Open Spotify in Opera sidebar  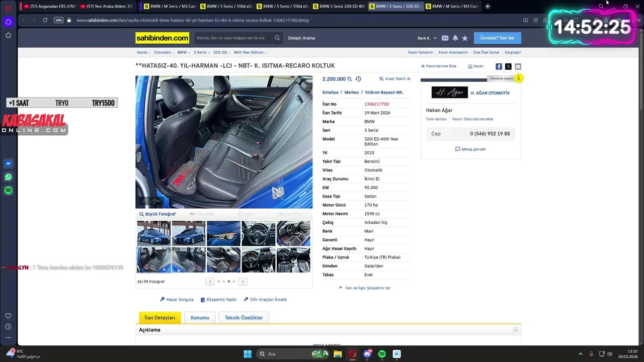pos(8,191)
